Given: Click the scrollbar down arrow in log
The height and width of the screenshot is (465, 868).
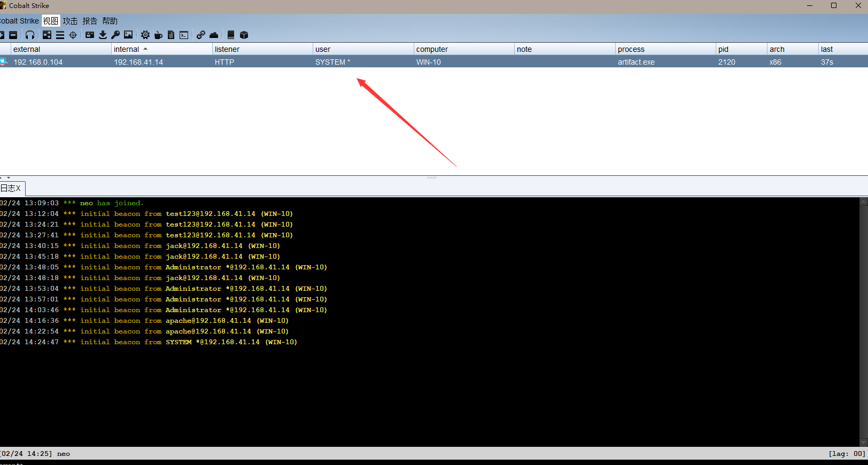Looking at the screenshot, I should (863, 443).
